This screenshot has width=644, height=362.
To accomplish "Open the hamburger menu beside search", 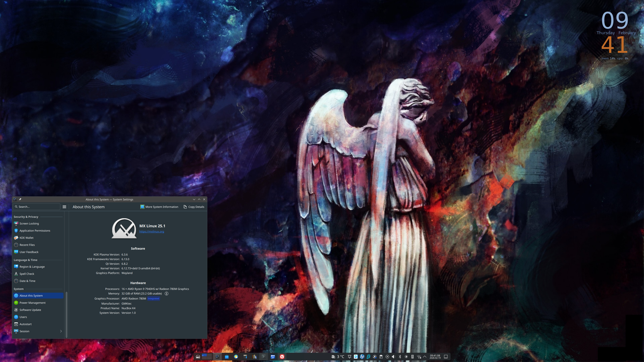I will pos(64,207).
